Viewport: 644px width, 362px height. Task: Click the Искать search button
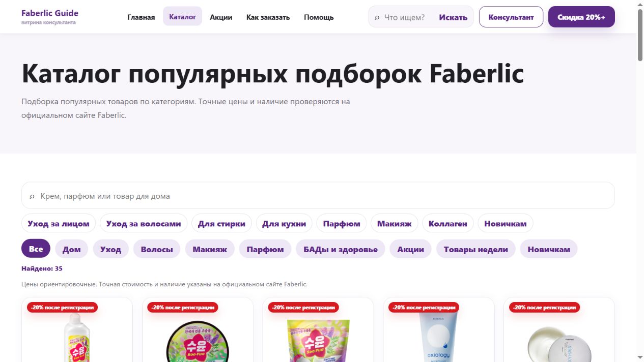453,17
